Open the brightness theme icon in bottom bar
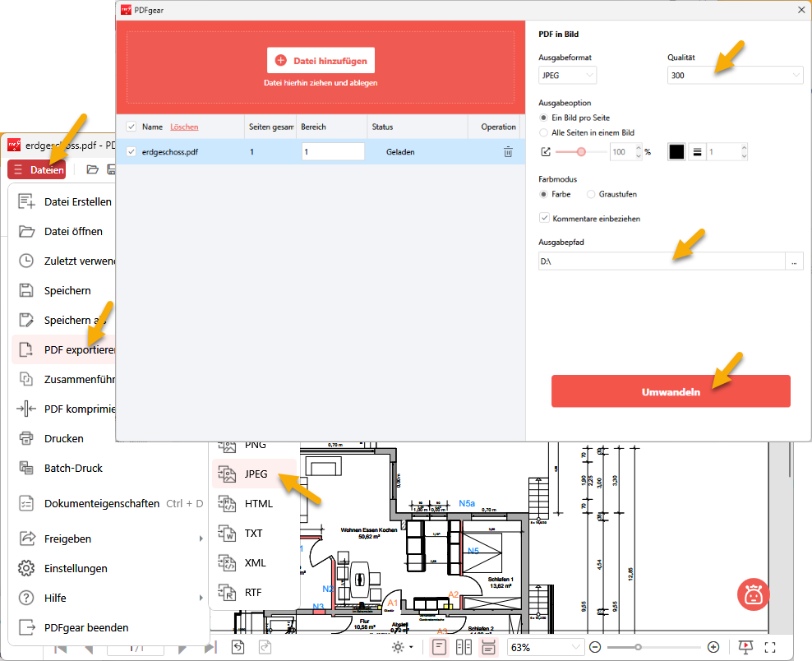The image size is (812, 661). point(399,647)
